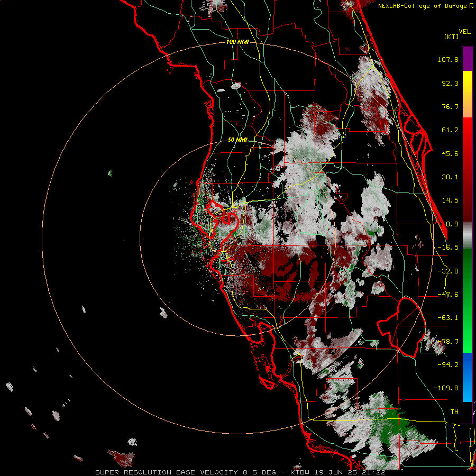The height and width of the screenshot is (476, 476).
Task: Click the -78.7 velocity scale value
Action: 448,342
